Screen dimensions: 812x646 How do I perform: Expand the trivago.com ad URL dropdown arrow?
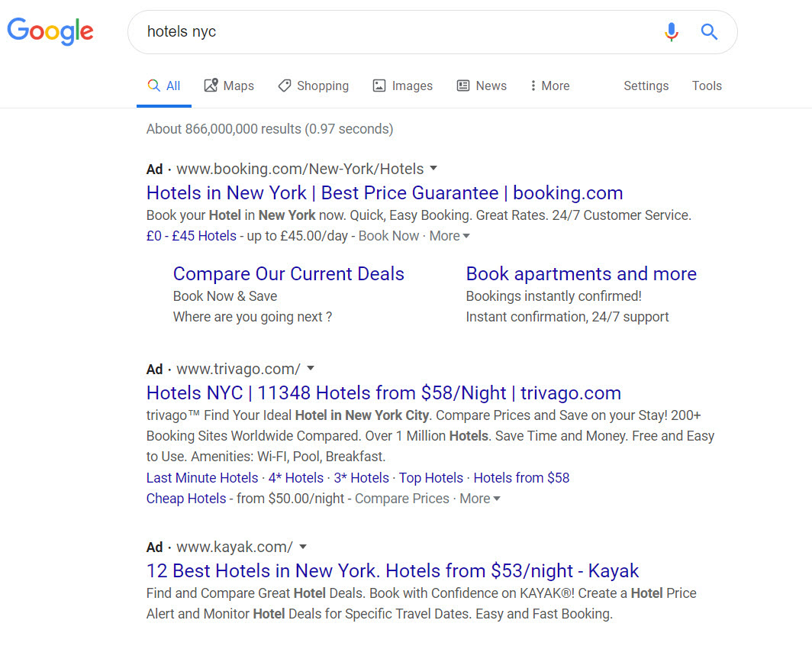click(311, 368)
